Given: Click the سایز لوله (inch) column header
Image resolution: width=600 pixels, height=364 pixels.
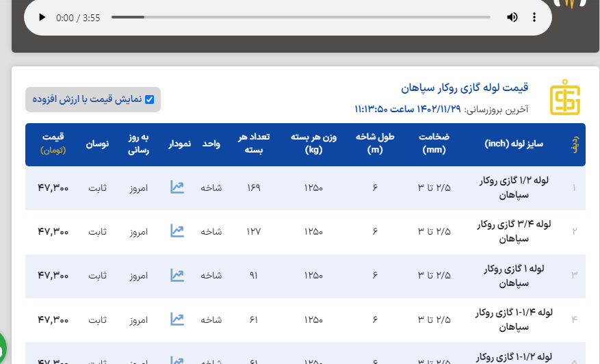Looking at the screenshot, I should (x=514, y=144).
